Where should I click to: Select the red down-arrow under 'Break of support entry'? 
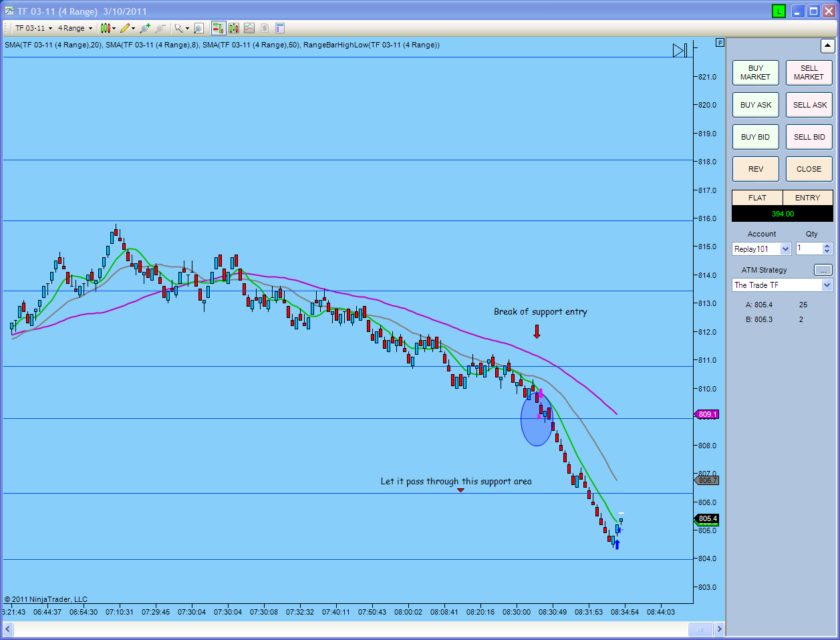pos(537,331)
